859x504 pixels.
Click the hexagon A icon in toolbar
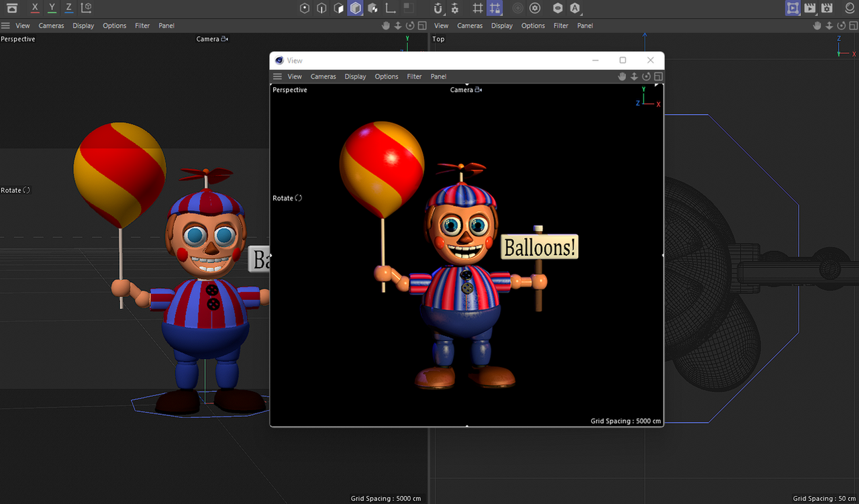click(x=575, y=8)
